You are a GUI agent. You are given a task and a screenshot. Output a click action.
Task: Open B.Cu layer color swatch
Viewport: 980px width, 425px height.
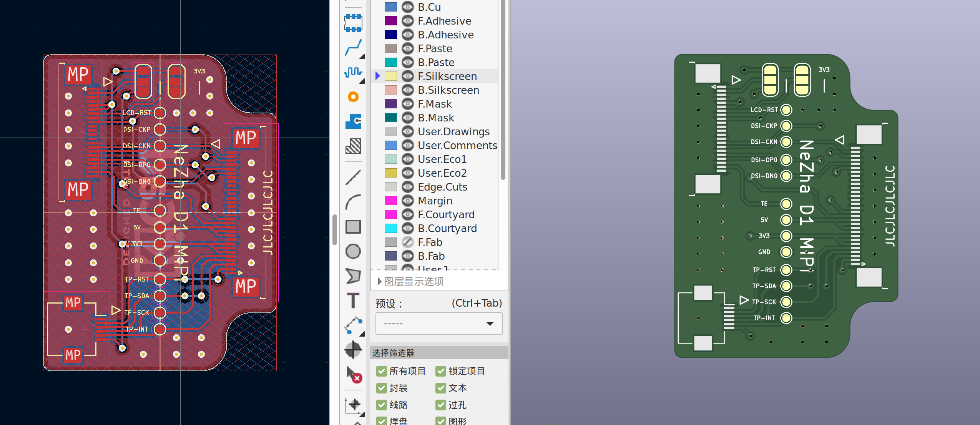click(391, 7)
